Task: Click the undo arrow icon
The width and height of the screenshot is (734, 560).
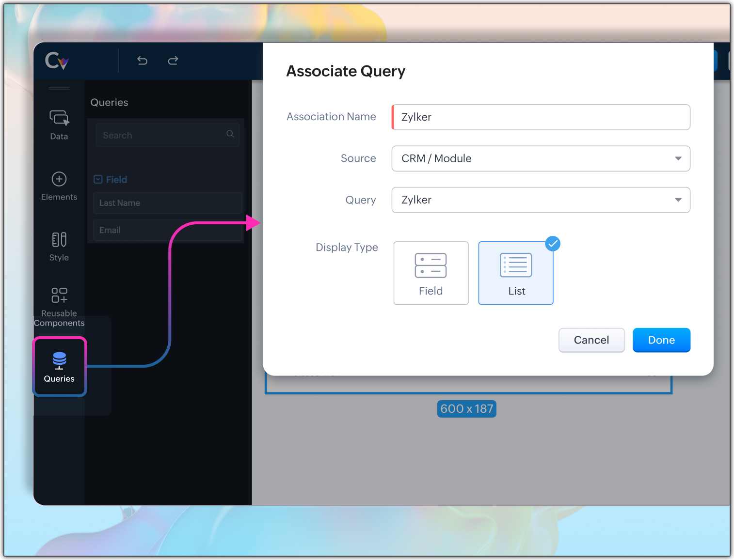Action: [x=142, y=61]
